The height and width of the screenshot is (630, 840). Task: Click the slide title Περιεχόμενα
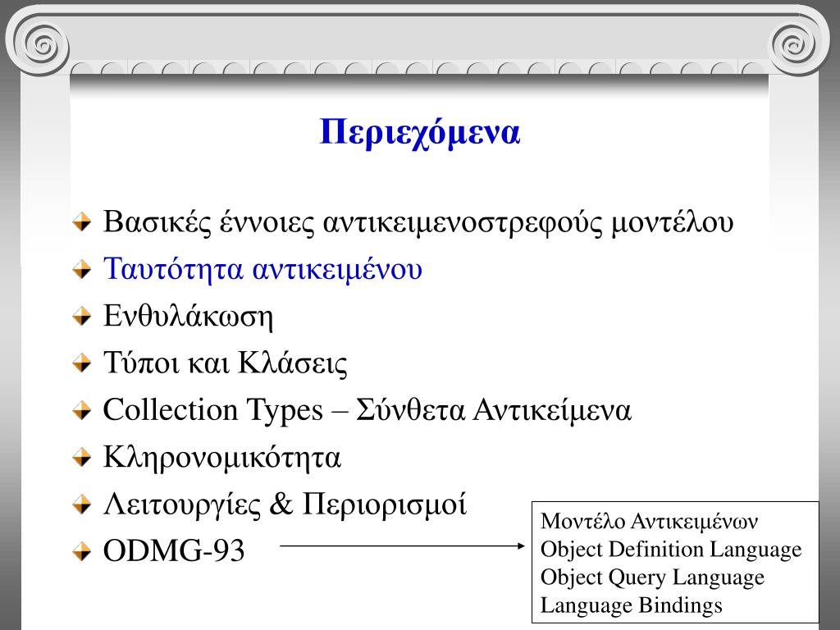pyautogui.click(x=419, y=132)
